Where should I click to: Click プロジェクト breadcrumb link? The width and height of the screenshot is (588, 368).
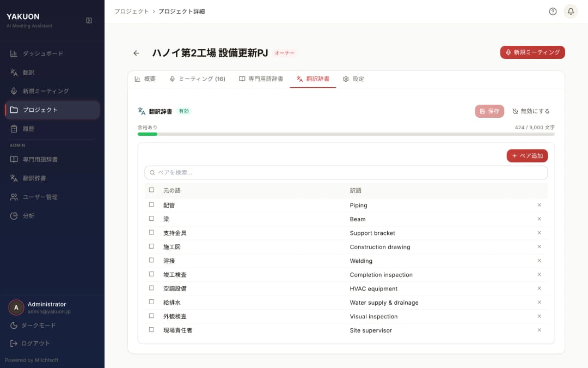click(x=132, y=11)
